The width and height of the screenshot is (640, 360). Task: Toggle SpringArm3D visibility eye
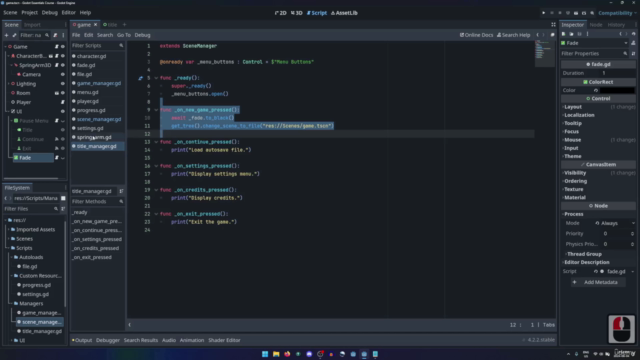[62, 65]
